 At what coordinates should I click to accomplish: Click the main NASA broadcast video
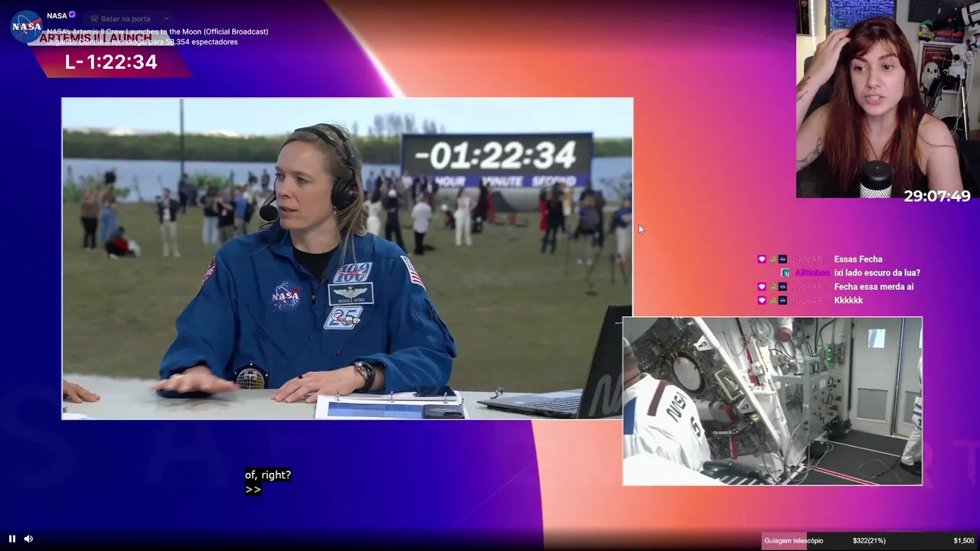348,259
